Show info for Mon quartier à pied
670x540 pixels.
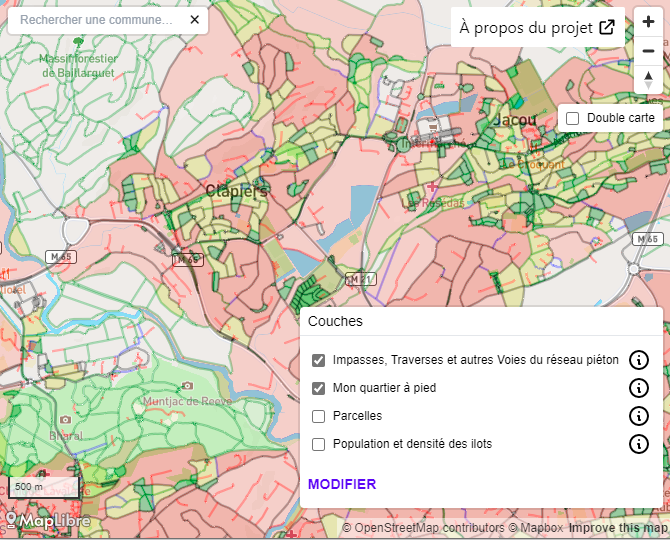(x=639, y=388)
